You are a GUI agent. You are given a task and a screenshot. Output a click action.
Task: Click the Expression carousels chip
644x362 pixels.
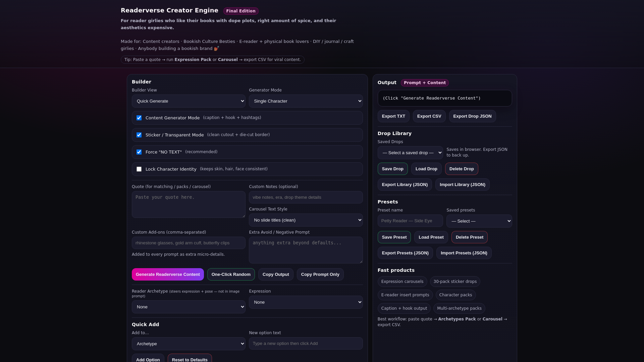point(402,282)
